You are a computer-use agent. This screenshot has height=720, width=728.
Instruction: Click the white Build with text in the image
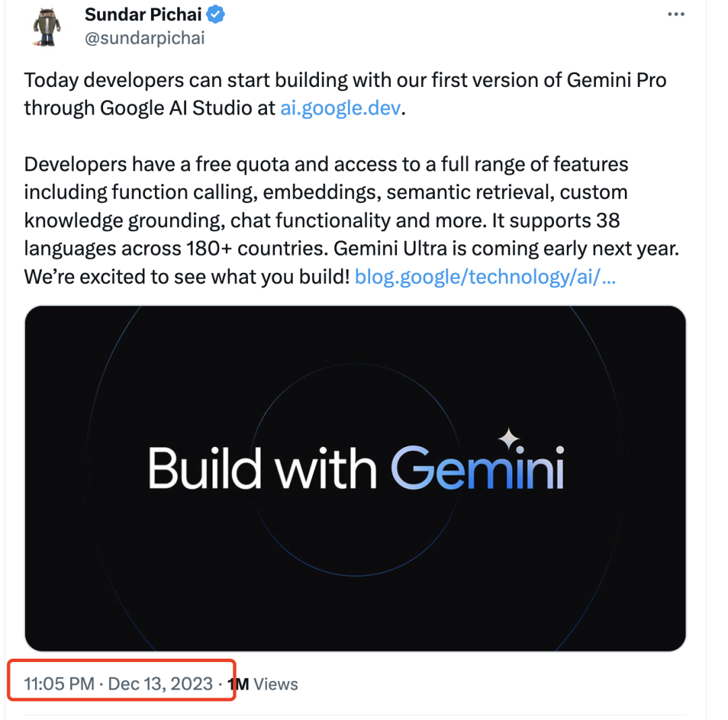[x=262, y=468]
